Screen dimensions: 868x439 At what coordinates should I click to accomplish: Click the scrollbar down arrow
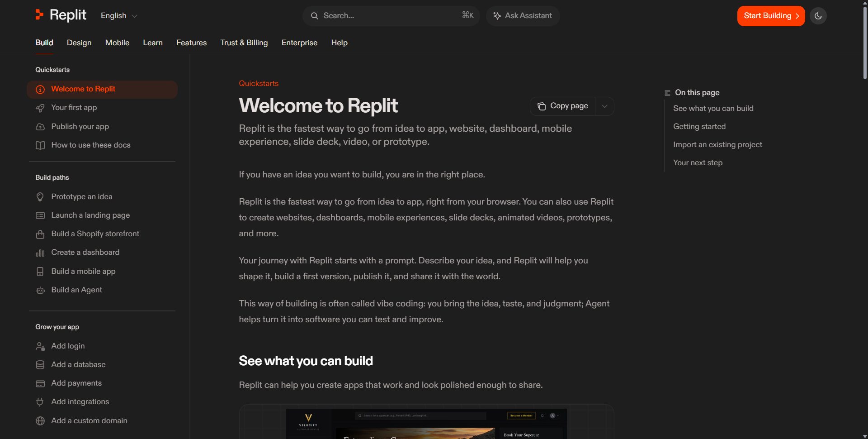pos(865,436)
